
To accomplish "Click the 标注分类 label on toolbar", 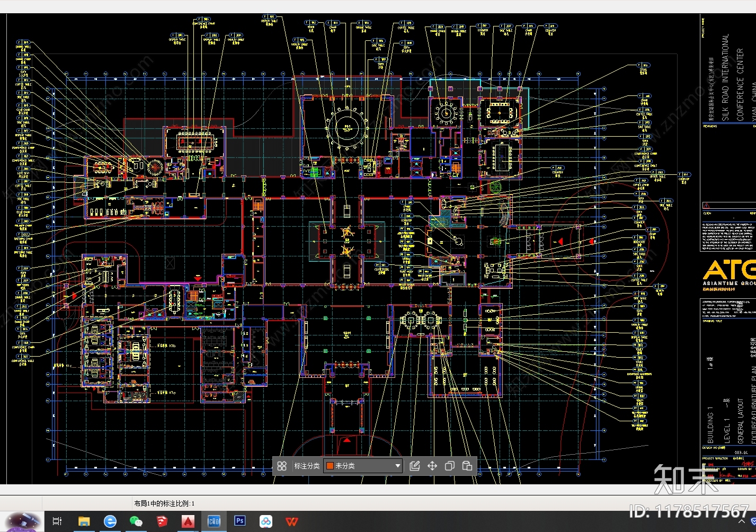I will (x=307, y=466).
